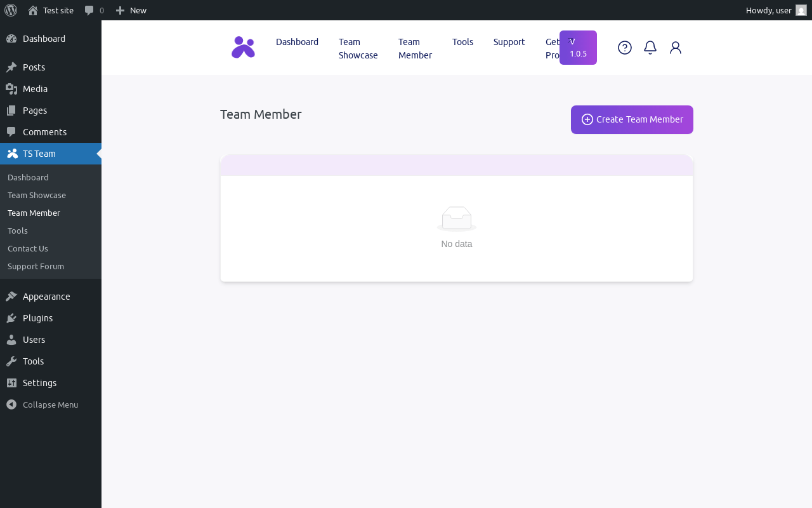Click the WordPress logo icon
Viewport: 812px width, 508px height.
tap(11, 10)
